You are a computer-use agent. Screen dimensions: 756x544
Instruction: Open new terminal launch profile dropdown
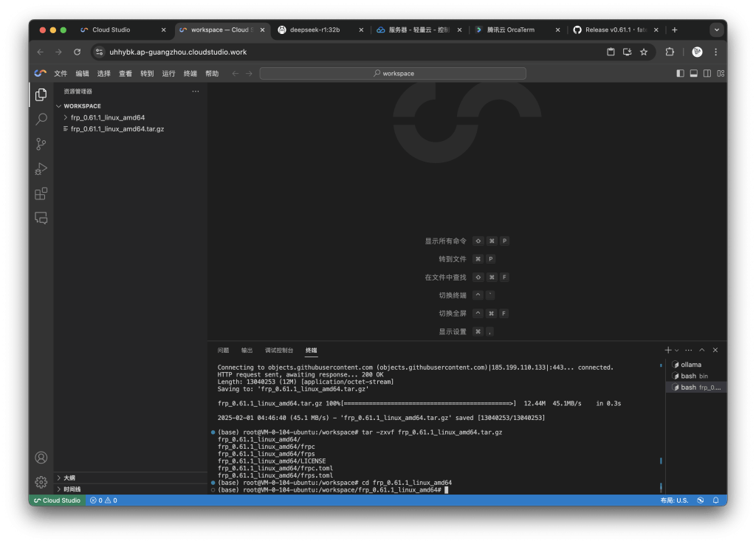(677, 351)
